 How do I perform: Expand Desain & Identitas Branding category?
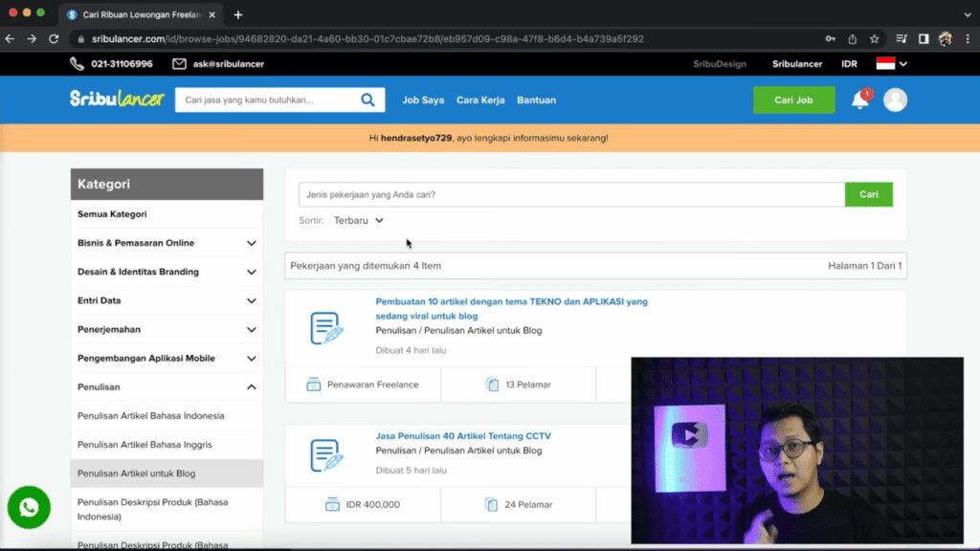point(252,272)
